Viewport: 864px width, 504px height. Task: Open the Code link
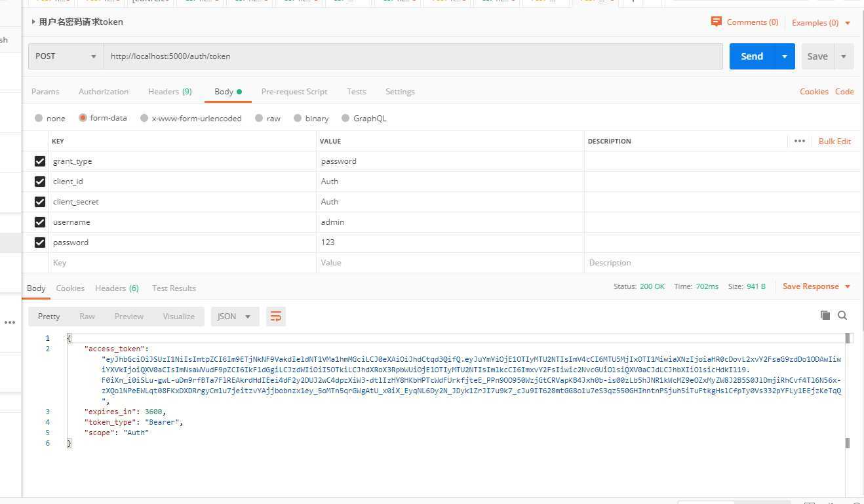[x=844, y=92]
